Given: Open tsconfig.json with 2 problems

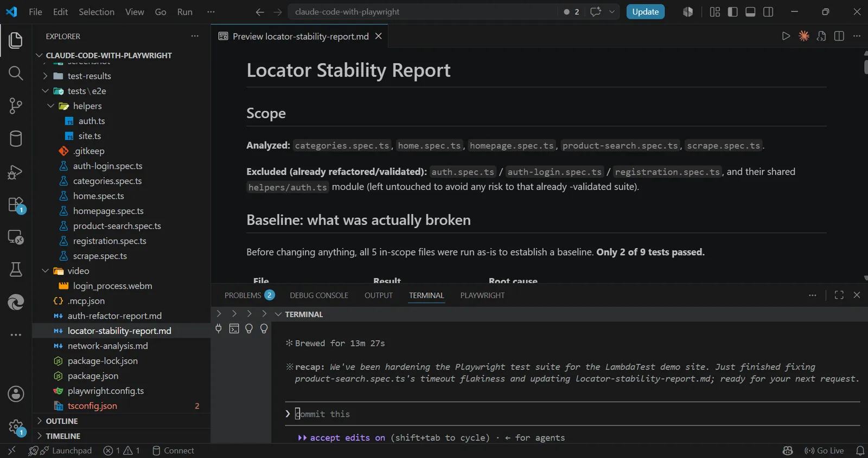Looking at the screenshot, I should point(92,406).
